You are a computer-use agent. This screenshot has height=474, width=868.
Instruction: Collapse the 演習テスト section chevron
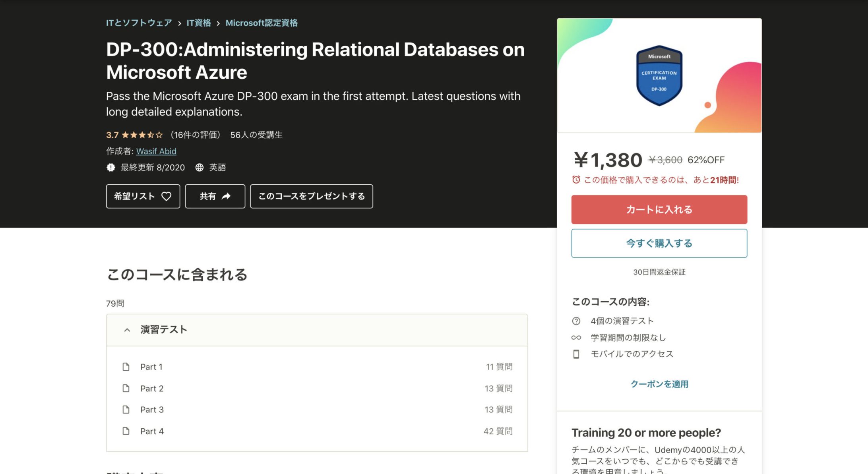coord(127,330)
